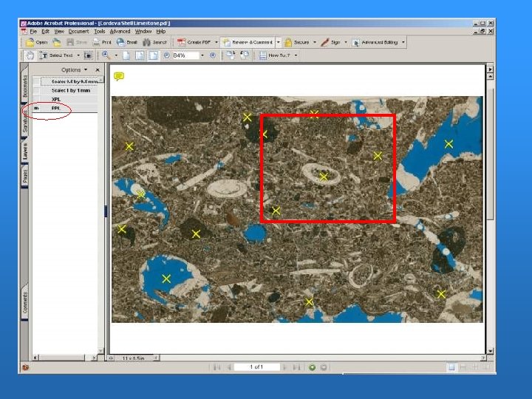Toggle visibility of Scale: 1 by 1mm layer
This screenshot has height=399, width=532.
click(x=36, y=90)
